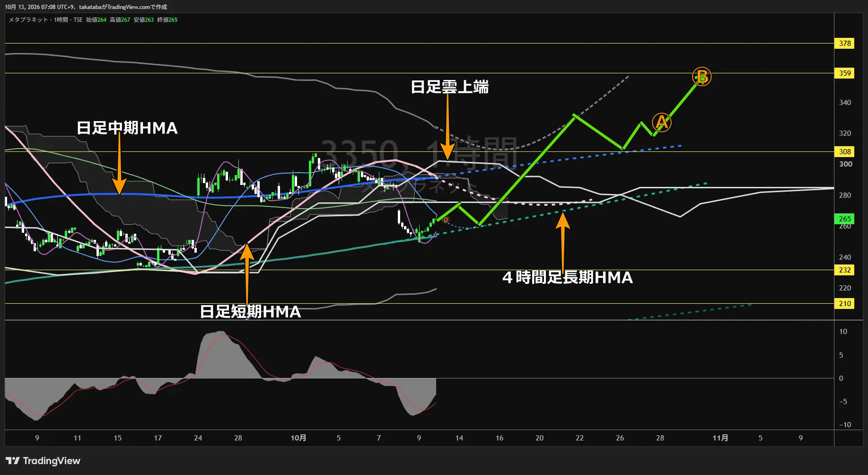Click the 320 value on price axis

tap(845, 133)
